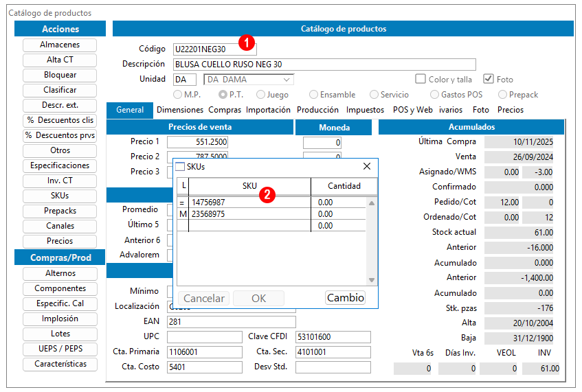The width and height of the screenshot is (582, 392).
Task: Open the Dimensiones tab
Action: point(180,110)
